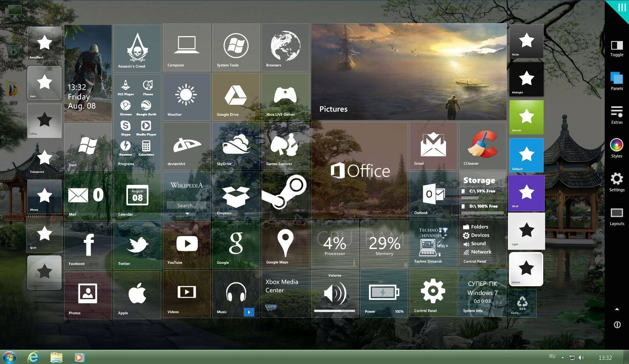Click the Windows Start orb on taskbar

click(x=9, y=357)
